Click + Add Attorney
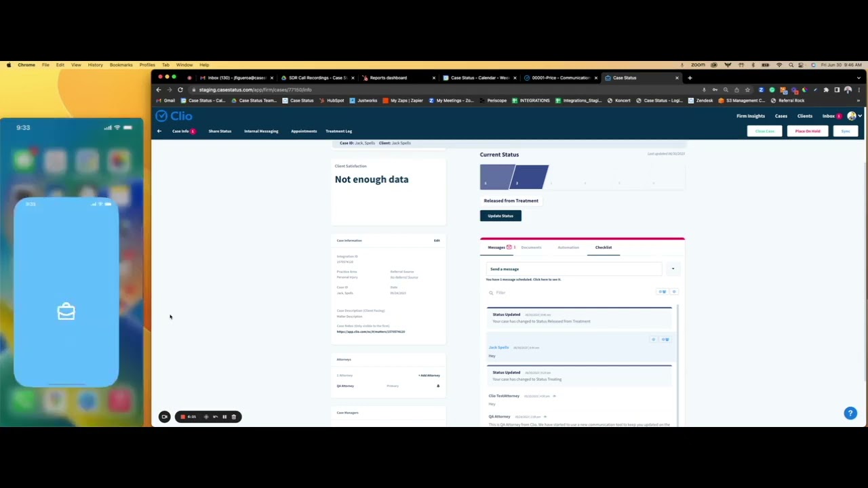 click(429, 375)
